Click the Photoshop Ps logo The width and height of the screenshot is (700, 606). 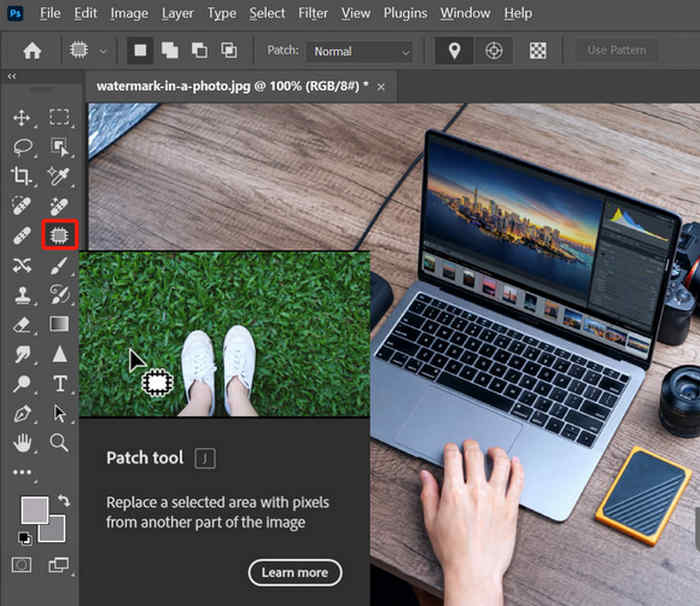tap(15, 13)
